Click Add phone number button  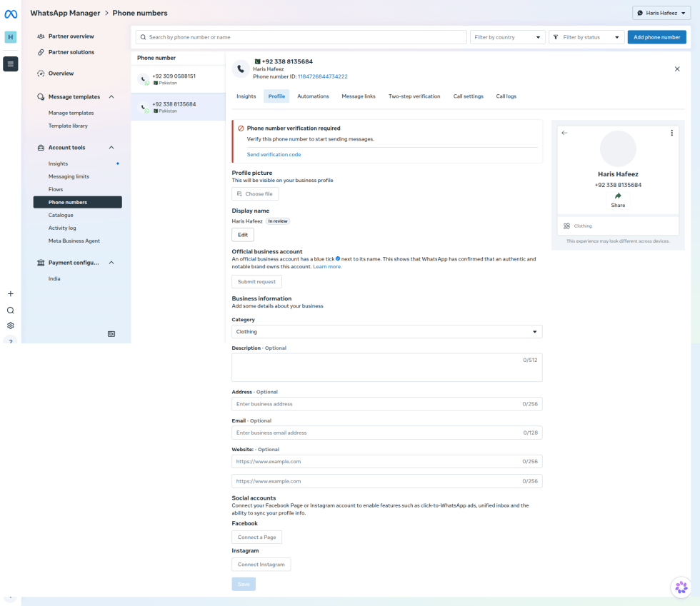click(x=656, y=37)
